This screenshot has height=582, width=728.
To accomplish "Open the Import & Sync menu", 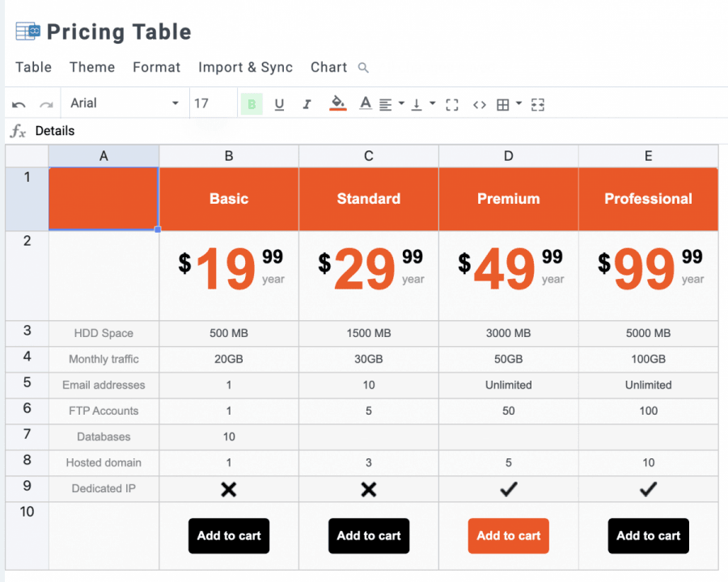I will [x=245, y=67].
